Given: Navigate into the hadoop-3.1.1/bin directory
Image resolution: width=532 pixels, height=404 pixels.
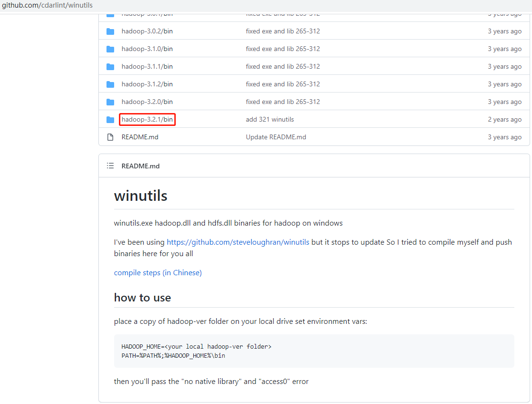Looking at the screenshot, I should [x=147, y=67].
